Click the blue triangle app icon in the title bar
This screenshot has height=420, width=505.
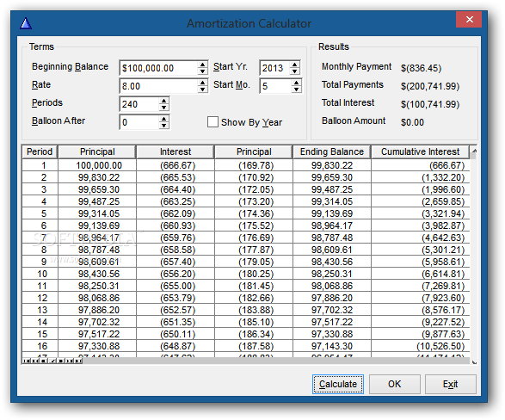click(x=26, y=23)
